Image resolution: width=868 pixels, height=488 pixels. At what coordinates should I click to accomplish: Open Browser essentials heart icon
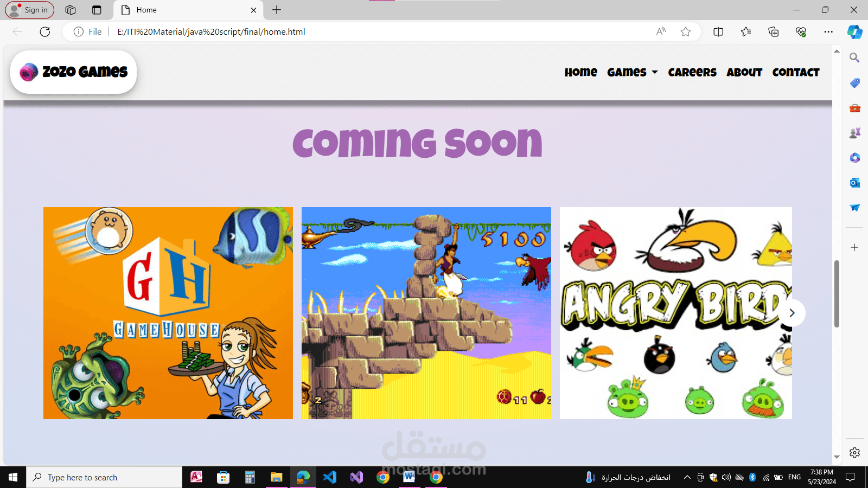point(801,31)
